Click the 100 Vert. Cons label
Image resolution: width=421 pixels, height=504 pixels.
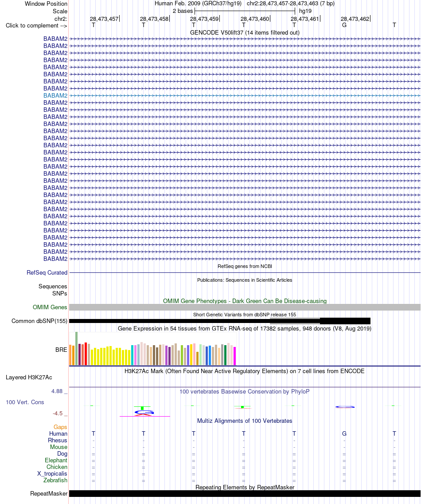(x=25, y=402)
